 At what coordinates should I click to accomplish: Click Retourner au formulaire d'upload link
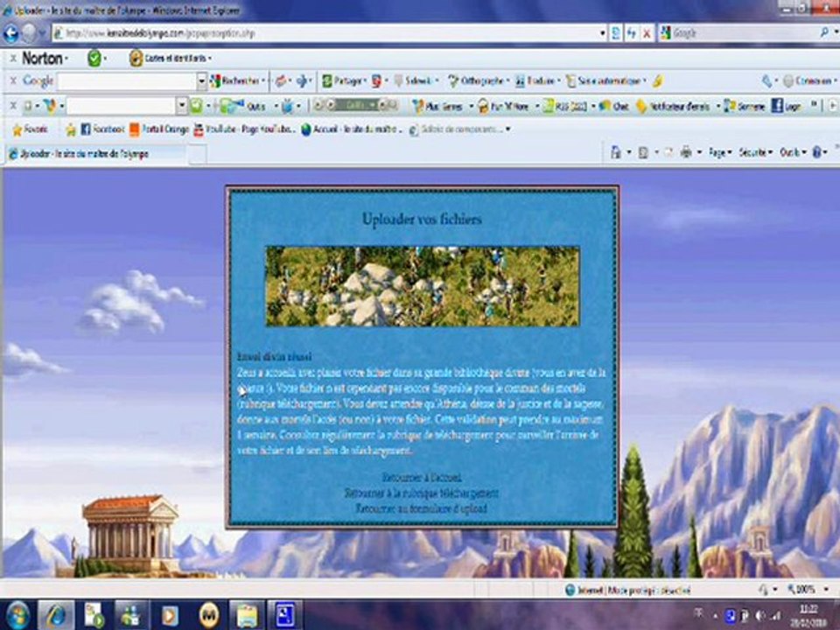(x=422, y=508)
